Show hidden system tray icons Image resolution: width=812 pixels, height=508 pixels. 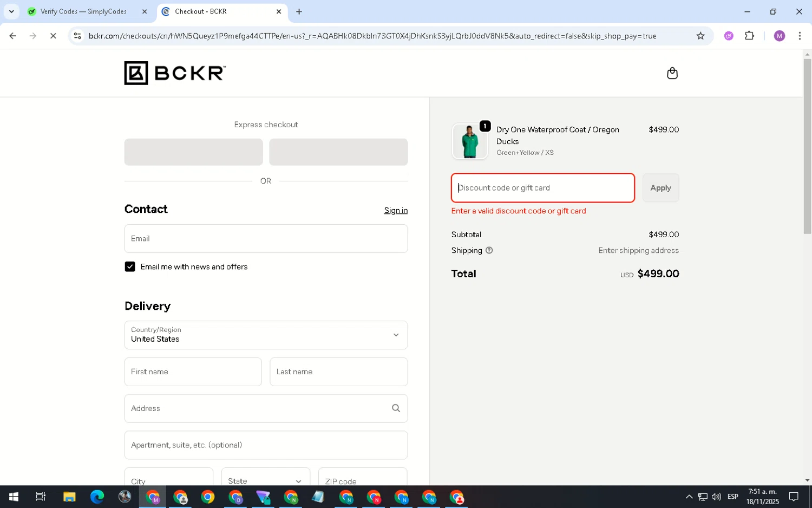[x=689, y=497]
